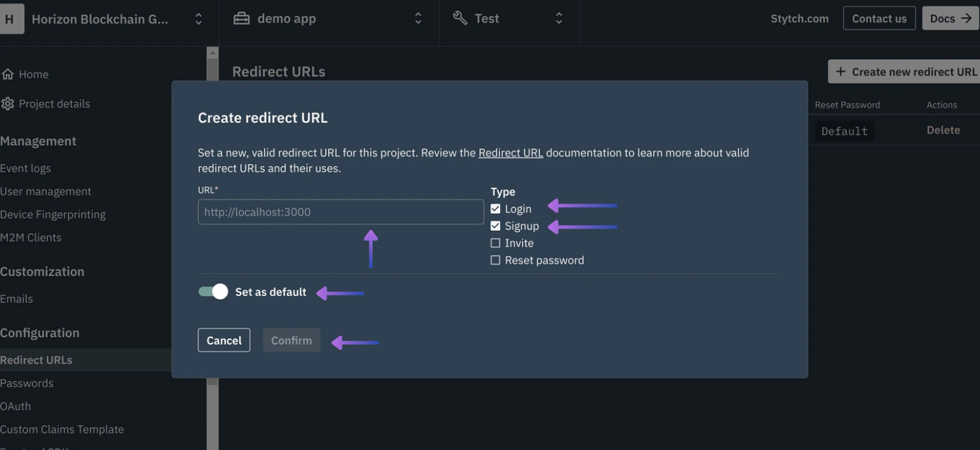Click the plus icon on Create new redirect URL
The width and height of the screenshot is (980, 450).
click(842, 71)
